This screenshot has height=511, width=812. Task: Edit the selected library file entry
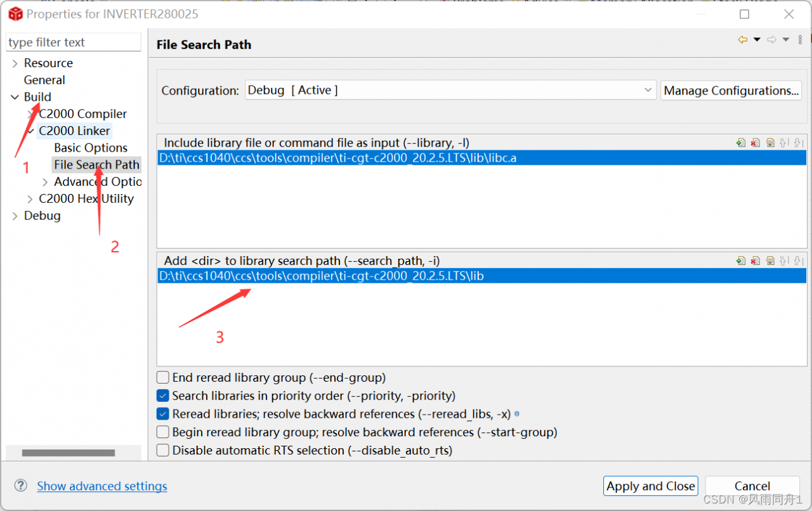click(x=769, y=143)
